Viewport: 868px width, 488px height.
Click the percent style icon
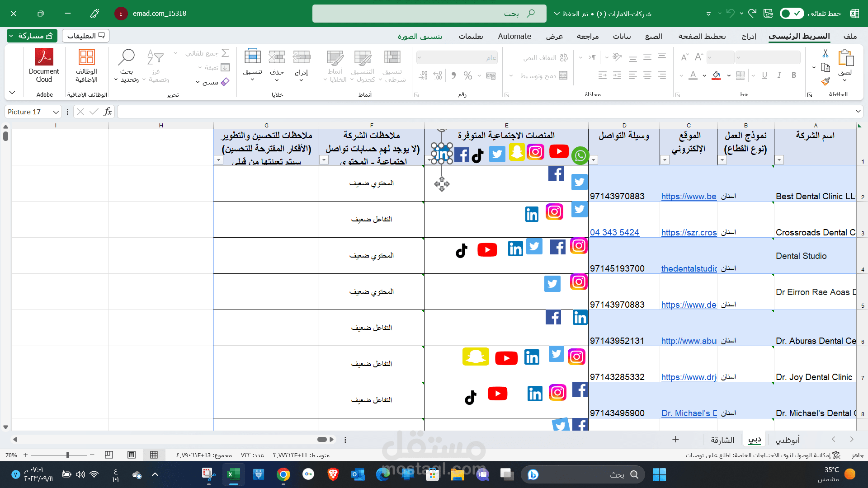467,75
